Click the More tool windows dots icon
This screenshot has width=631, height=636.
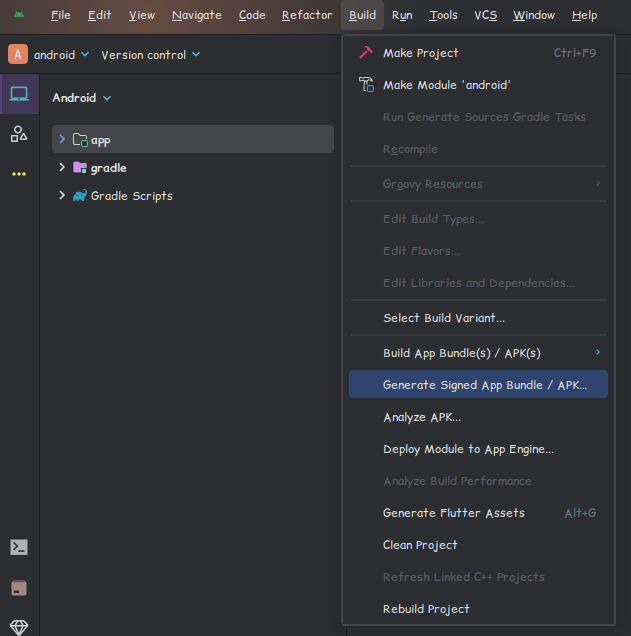(x=19, y=174)
